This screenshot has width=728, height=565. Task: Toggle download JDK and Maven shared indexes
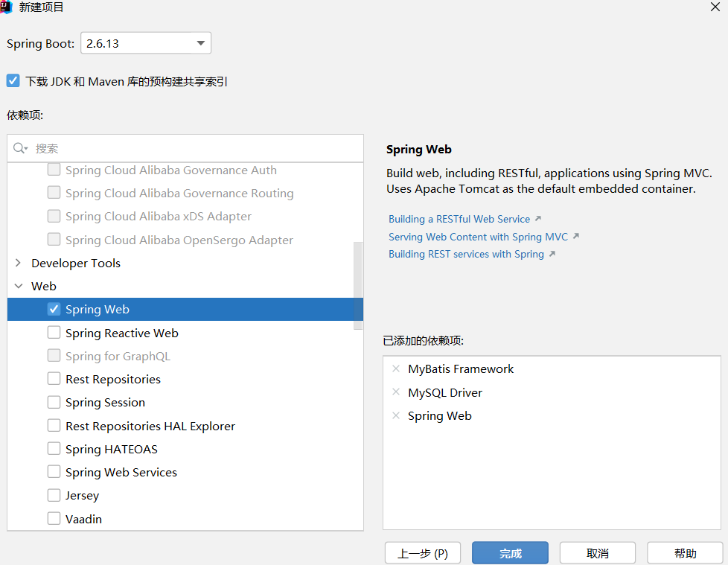tap(13, 81)
